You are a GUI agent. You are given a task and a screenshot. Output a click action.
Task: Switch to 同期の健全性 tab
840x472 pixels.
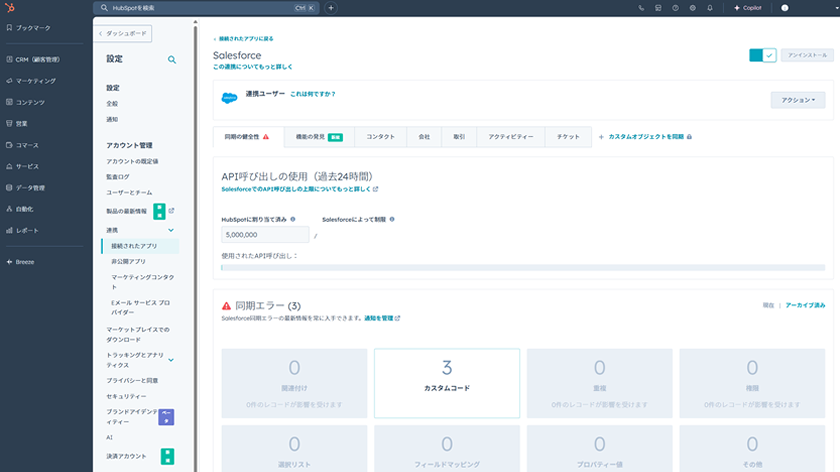[x=249, y=137]
